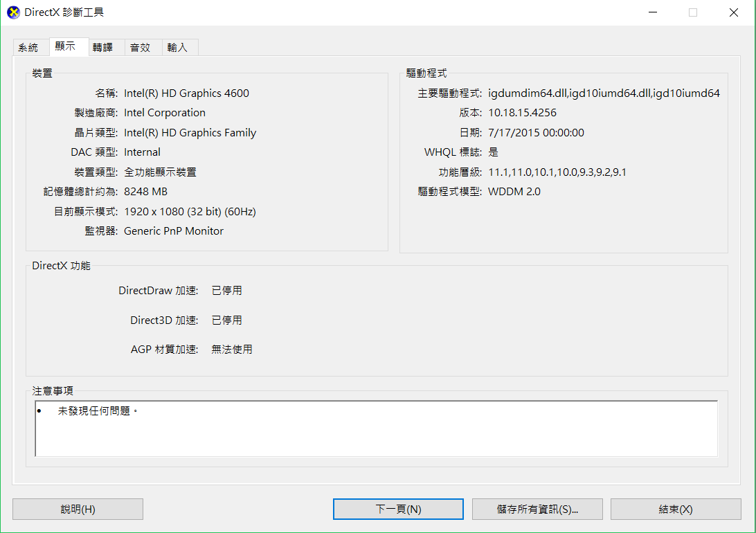Click inside the 注意事項 text box

click(376, 428)
